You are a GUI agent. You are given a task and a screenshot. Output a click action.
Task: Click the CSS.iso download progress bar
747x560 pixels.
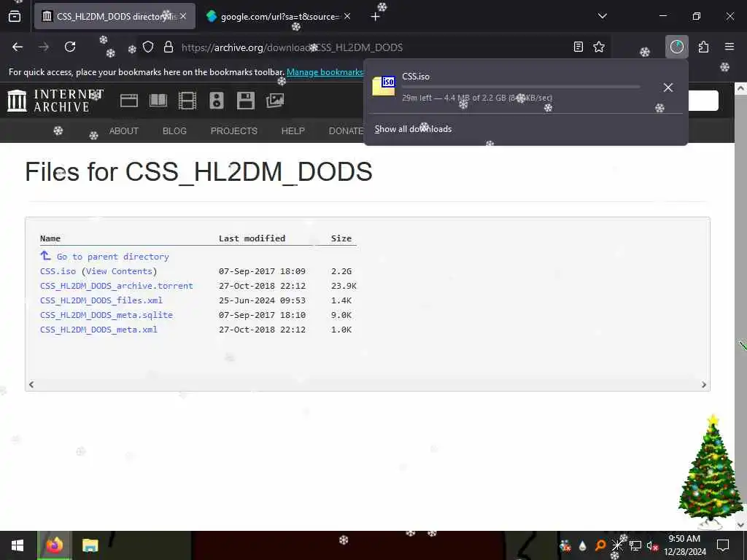521,87
